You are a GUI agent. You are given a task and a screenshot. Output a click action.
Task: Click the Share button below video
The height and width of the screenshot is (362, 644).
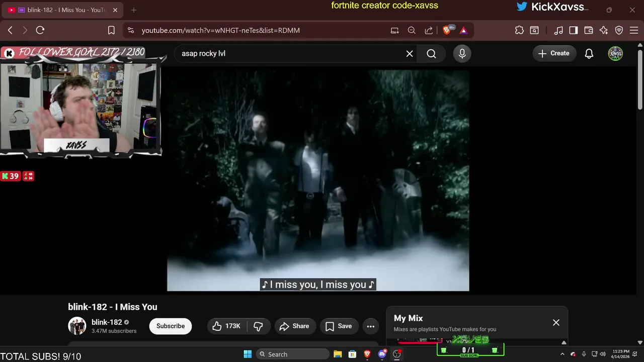pos(294,326)
